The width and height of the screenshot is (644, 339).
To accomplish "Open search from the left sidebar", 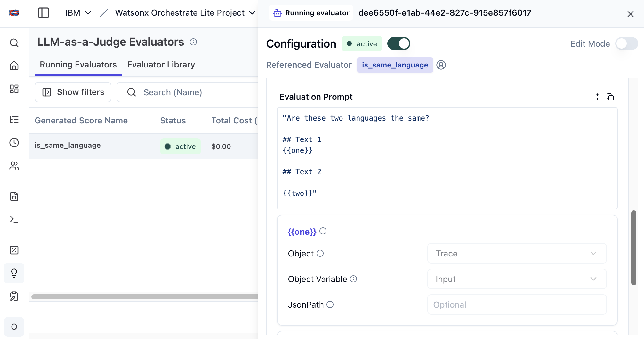I will [14, 43].
